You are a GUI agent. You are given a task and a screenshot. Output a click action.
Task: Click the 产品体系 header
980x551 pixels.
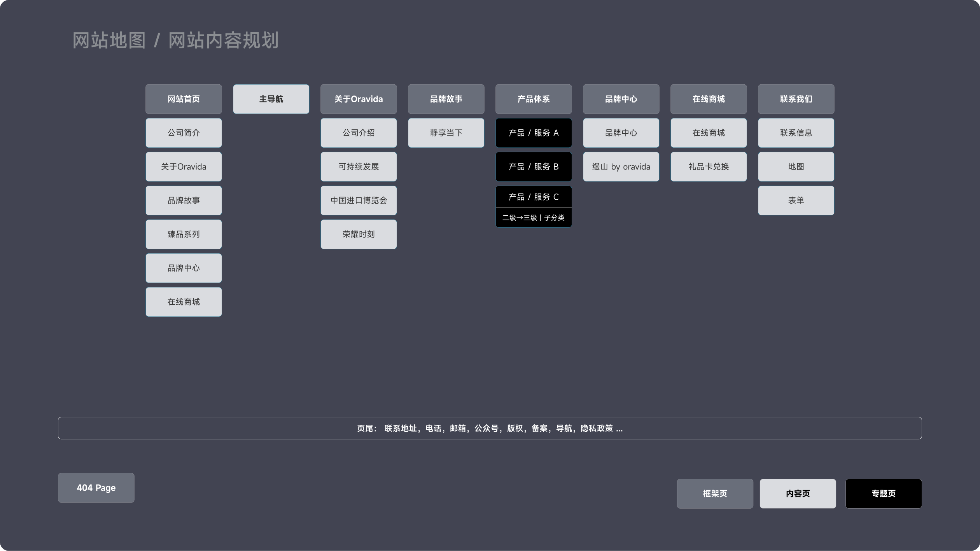[x=534, y=99]
